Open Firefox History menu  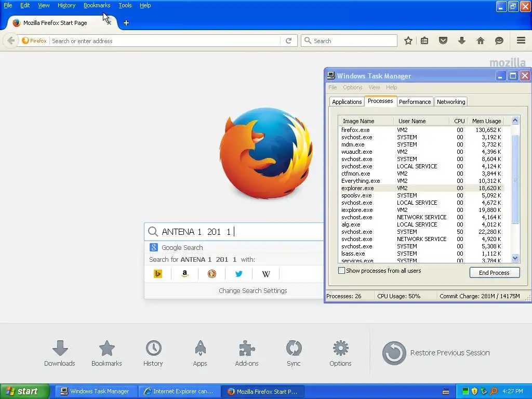[x=66, y=5]
